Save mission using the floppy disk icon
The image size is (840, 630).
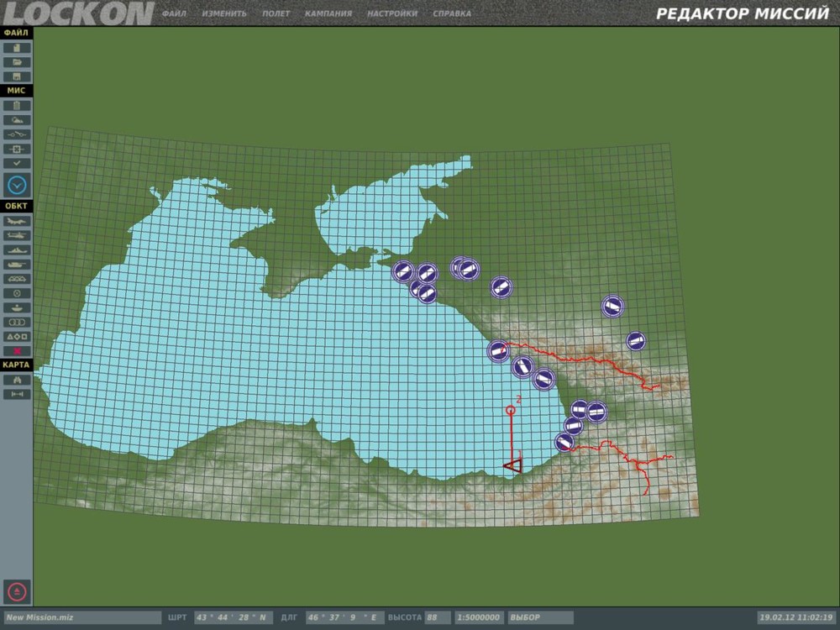(x=17, y=76)
